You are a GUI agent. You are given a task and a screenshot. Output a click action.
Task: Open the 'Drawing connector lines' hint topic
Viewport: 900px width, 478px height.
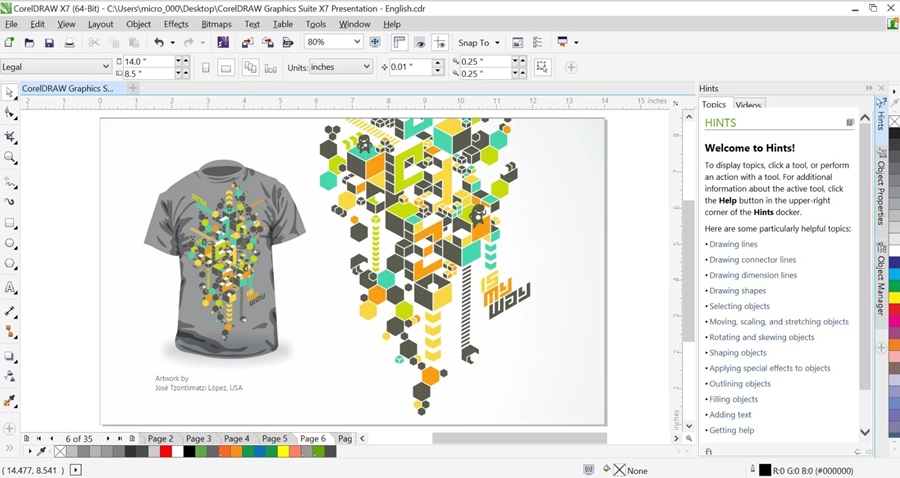tap(752, 260)
